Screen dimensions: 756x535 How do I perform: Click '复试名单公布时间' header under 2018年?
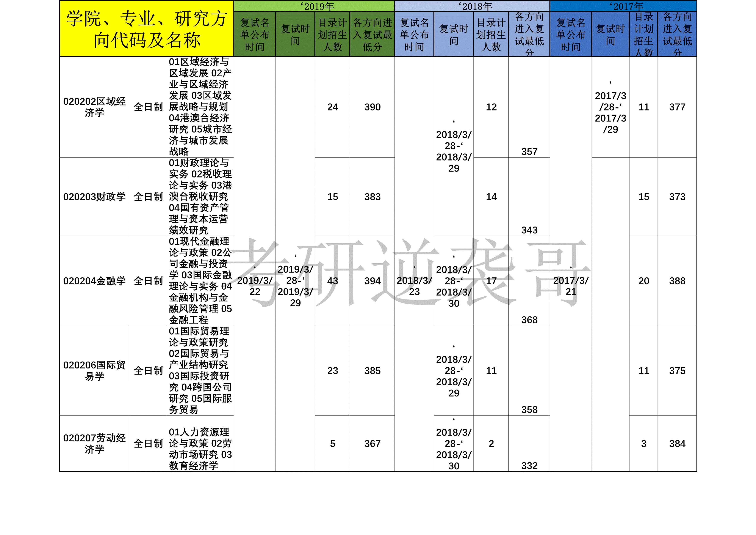tap(414, 34)
